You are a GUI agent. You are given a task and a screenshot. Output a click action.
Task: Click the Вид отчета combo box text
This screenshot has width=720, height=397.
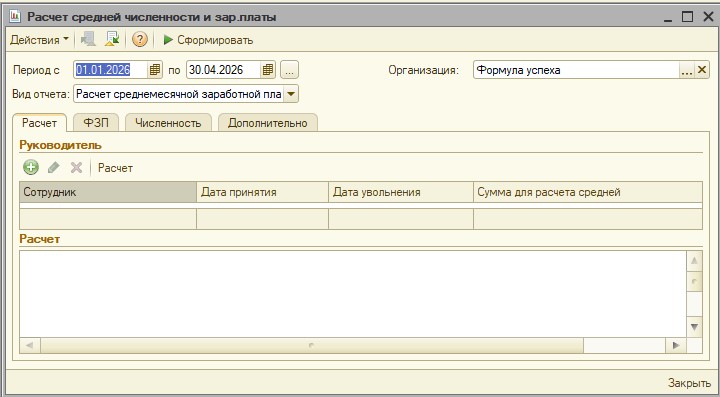pyautogui.click(x=179, y=94)
